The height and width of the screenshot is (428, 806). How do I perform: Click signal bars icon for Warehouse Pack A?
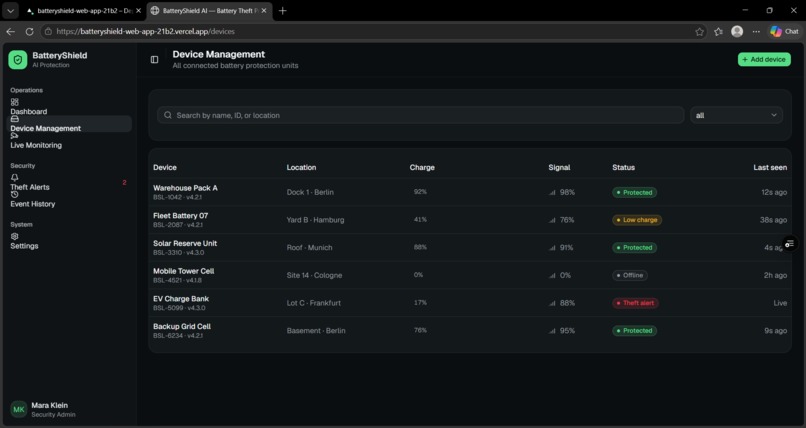[553, 192]
